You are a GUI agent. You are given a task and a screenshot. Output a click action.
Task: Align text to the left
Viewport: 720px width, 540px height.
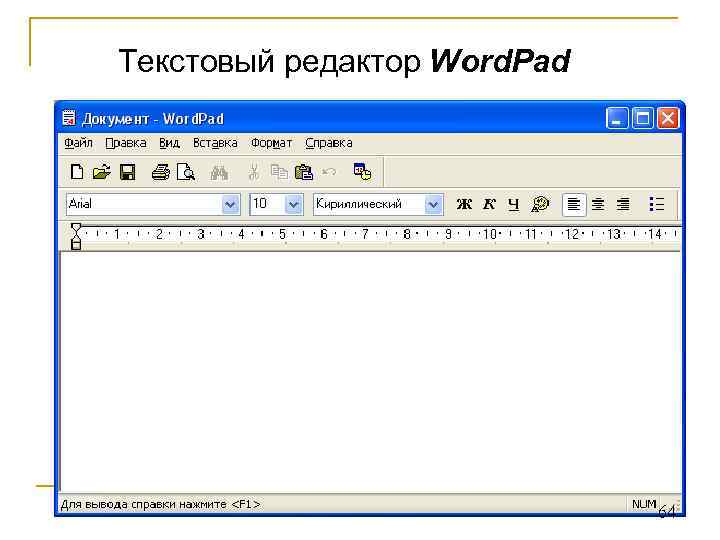coord(574,204)
